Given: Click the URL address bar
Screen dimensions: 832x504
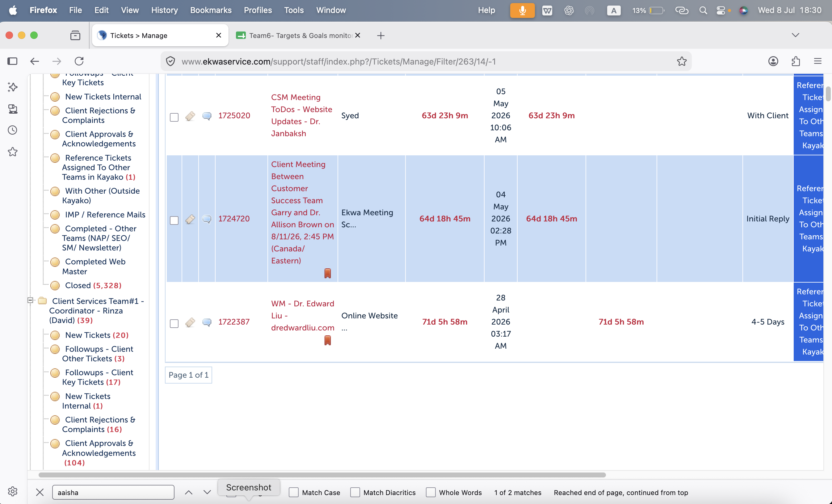Looking at the screenshot, I should pos(426,61).
